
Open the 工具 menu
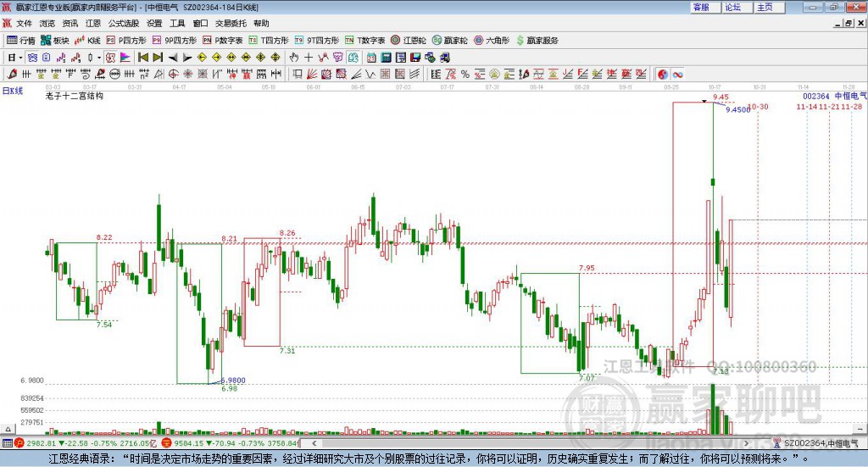point(177,23)
